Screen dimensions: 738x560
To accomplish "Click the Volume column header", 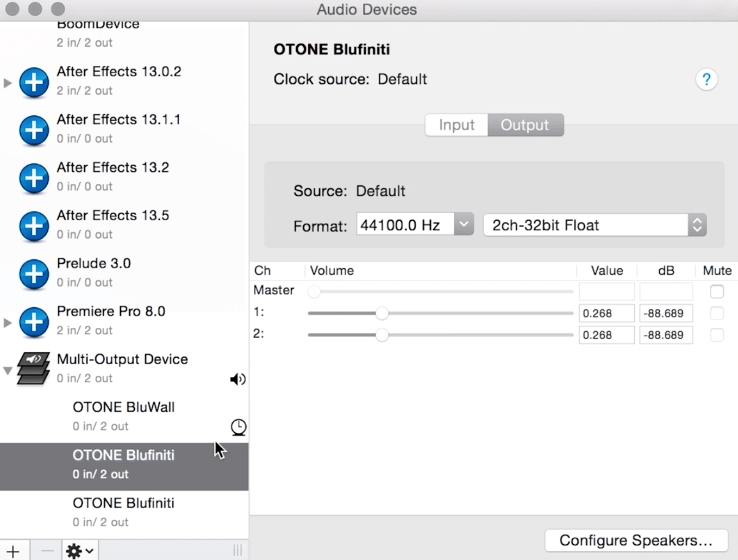I will coord(332,271).
